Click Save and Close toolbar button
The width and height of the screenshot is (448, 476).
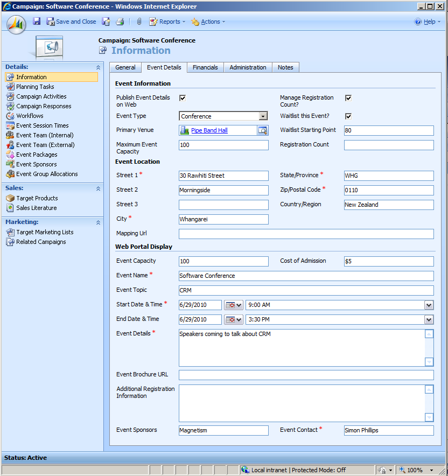point(71,22)
